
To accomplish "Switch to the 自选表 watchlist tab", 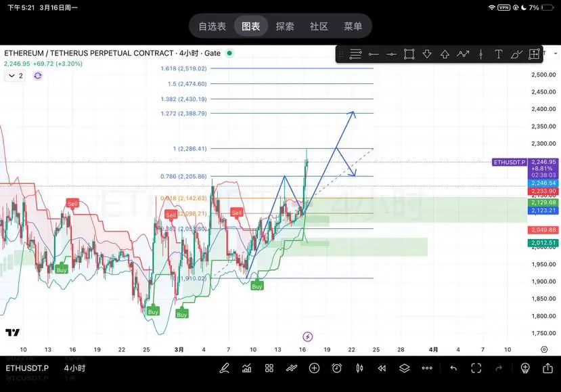I will [212, 26].
